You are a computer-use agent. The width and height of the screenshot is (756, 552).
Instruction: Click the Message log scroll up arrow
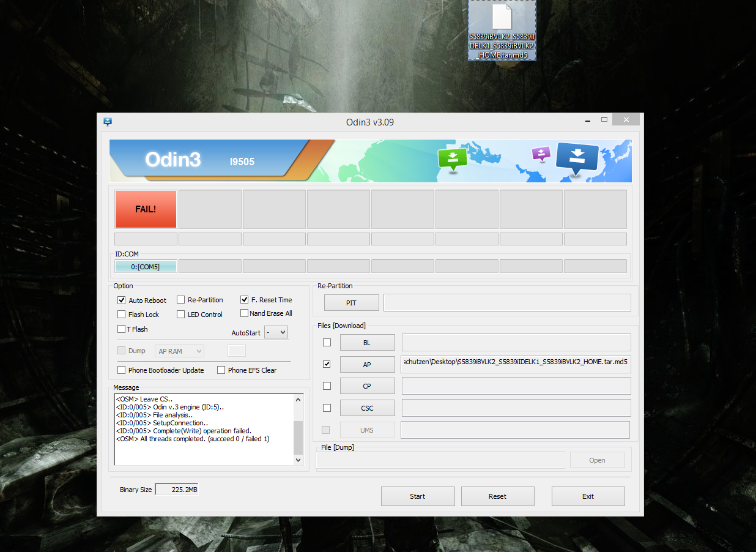click(298, 400)
